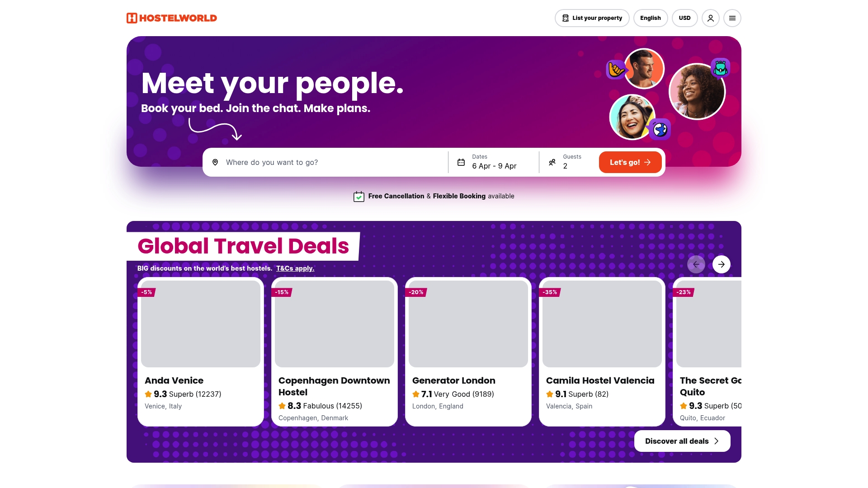Open the hamburger menu

(x=732, y=18)
